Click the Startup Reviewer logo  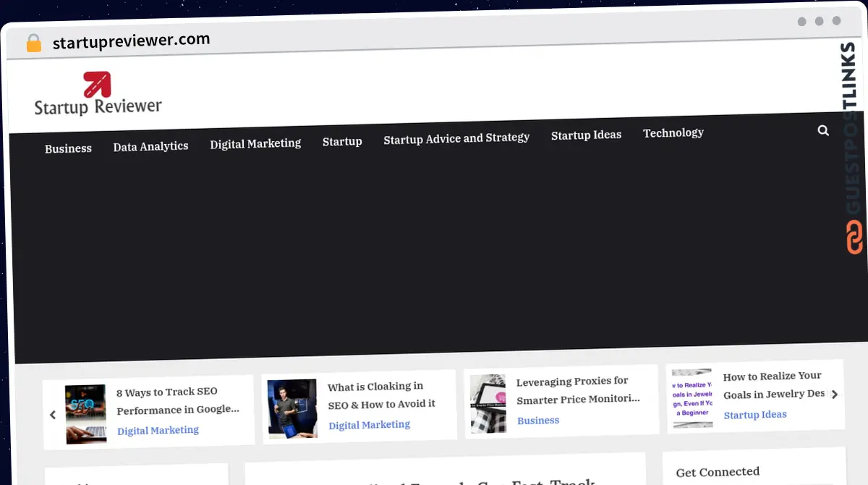coord(98,94)
